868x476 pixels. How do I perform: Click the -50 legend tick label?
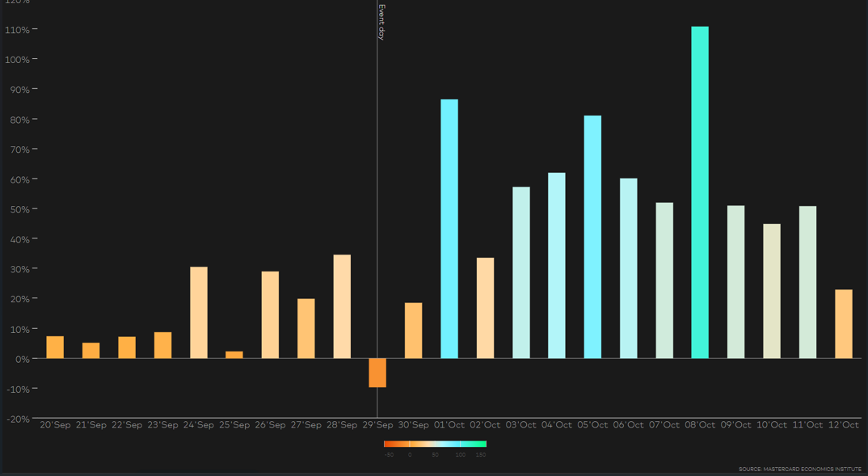(x=389, y=453)
